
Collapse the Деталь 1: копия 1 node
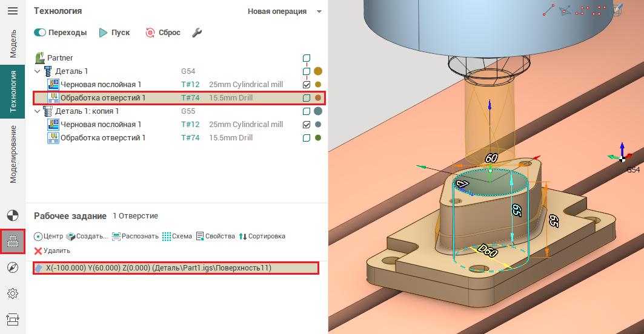(x=38, y=111)
